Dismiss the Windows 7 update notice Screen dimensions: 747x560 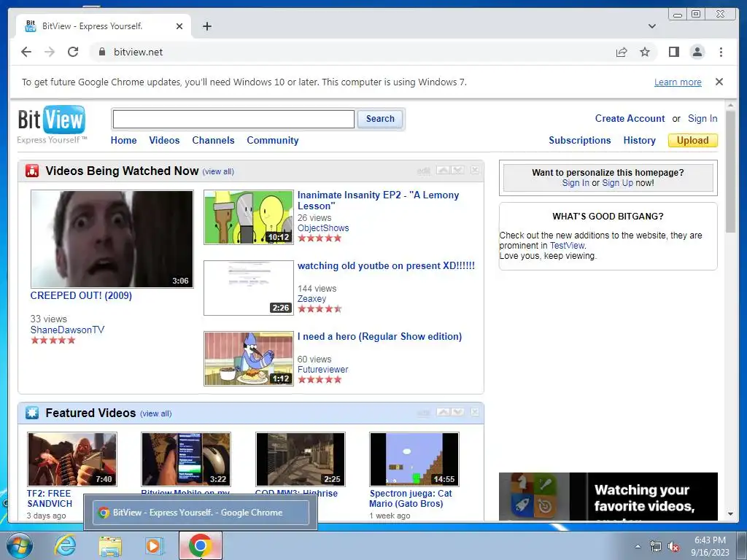tap(719, 82)
